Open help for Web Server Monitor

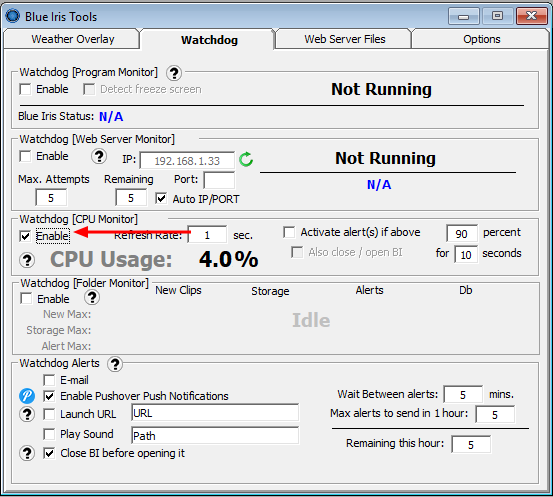click(99, 156)
